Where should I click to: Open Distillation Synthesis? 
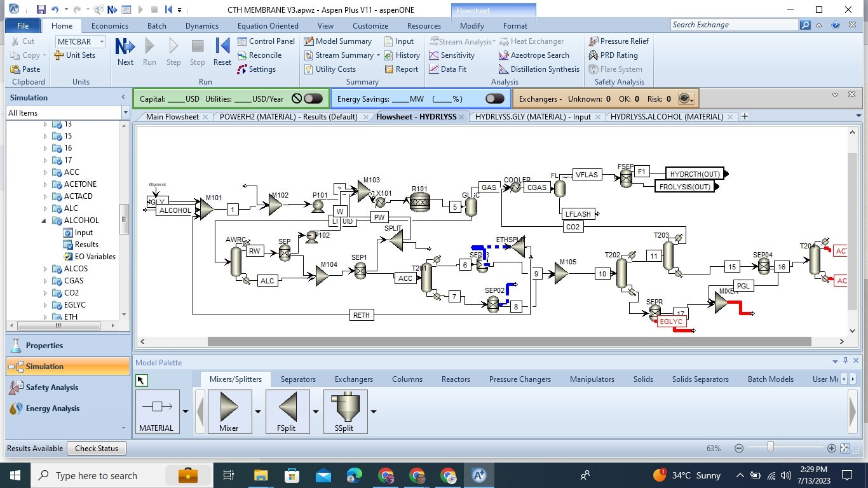pyautogui.click(x=539, y=69)
